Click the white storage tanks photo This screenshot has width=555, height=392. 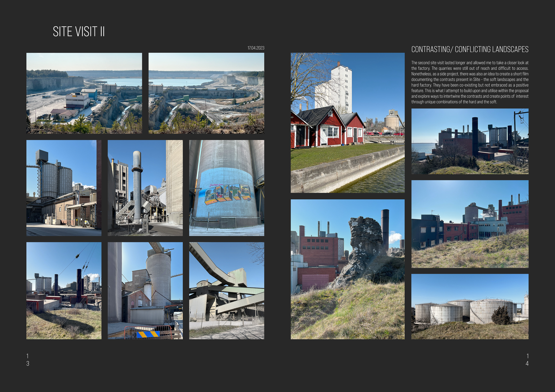(470, 306)
